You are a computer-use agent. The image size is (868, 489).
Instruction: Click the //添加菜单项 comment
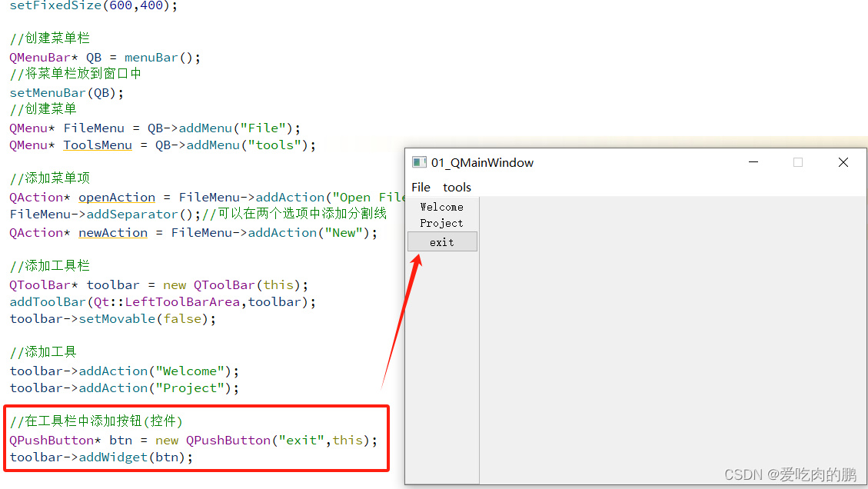click(50, 178)
